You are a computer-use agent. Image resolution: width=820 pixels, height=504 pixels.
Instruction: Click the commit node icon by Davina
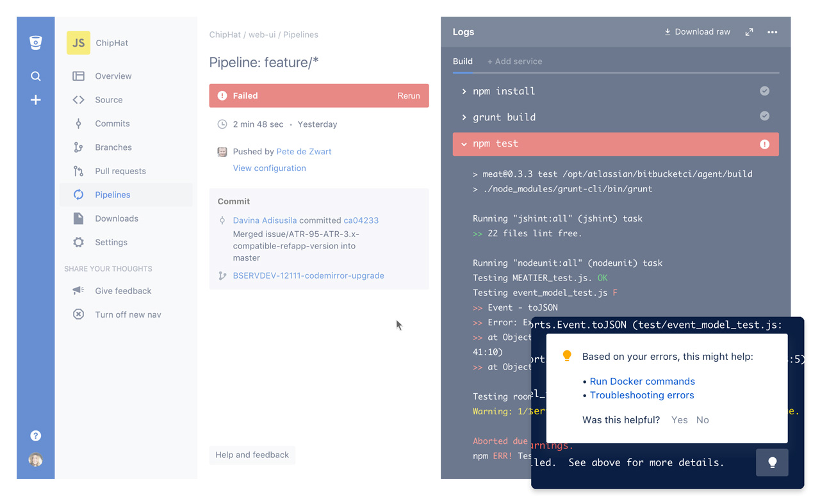(222, 220)
